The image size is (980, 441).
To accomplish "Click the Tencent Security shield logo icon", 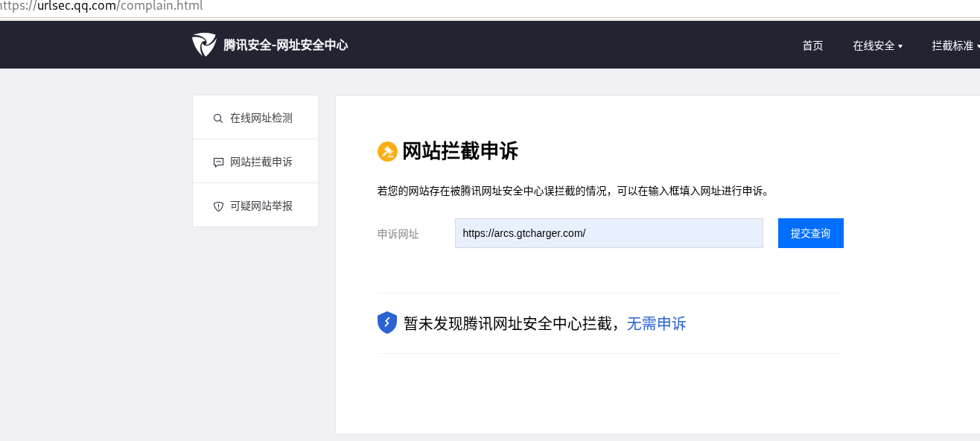I will (x=204, y=45).
